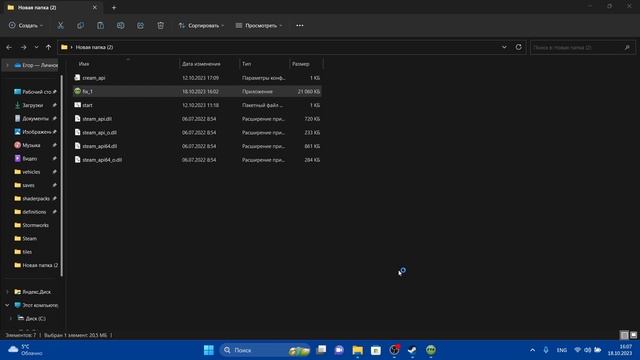This screenshot has width=640, height=360.
Task: Open Загрузки in navigation pane
Action: [x=35, y=105]
